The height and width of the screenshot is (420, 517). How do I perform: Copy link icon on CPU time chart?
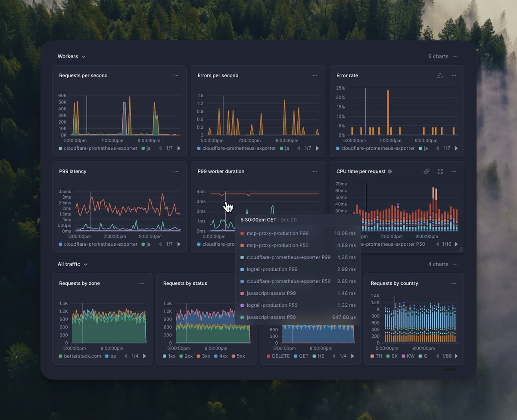tap(427, 171)
